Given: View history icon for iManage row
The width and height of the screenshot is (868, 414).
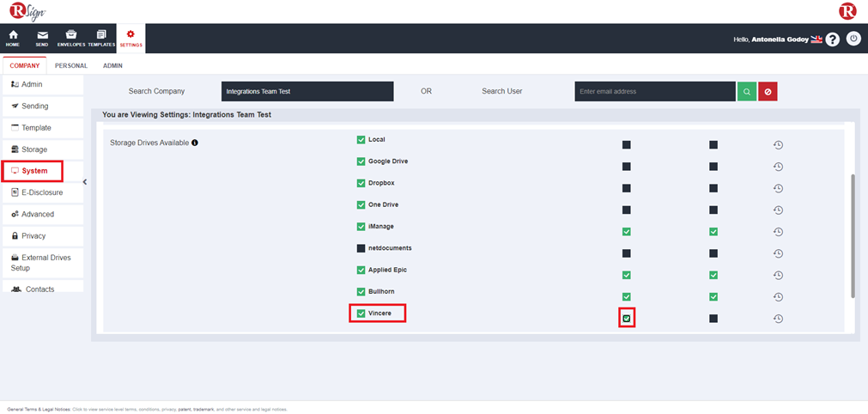Looking at the screenshot, I should 778,232.
